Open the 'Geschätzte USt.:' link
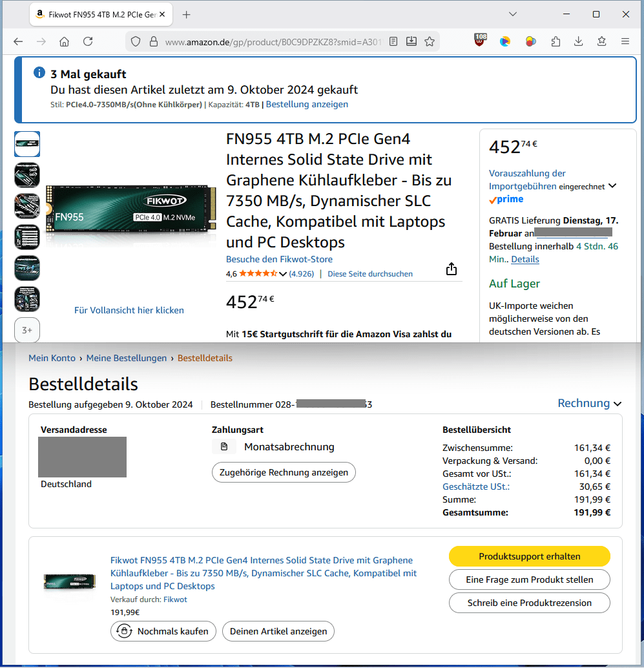Screen dimensions: 644x668 point(476,486)
